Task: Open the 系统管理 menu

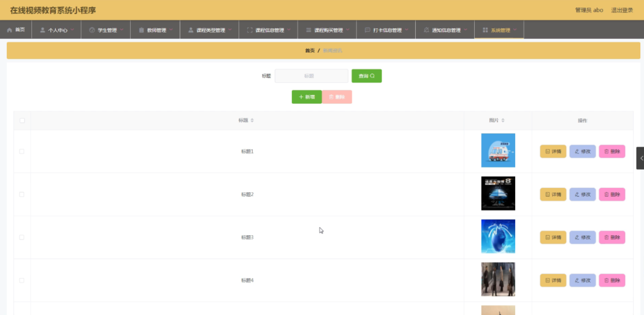Action: tap(499, 30)
